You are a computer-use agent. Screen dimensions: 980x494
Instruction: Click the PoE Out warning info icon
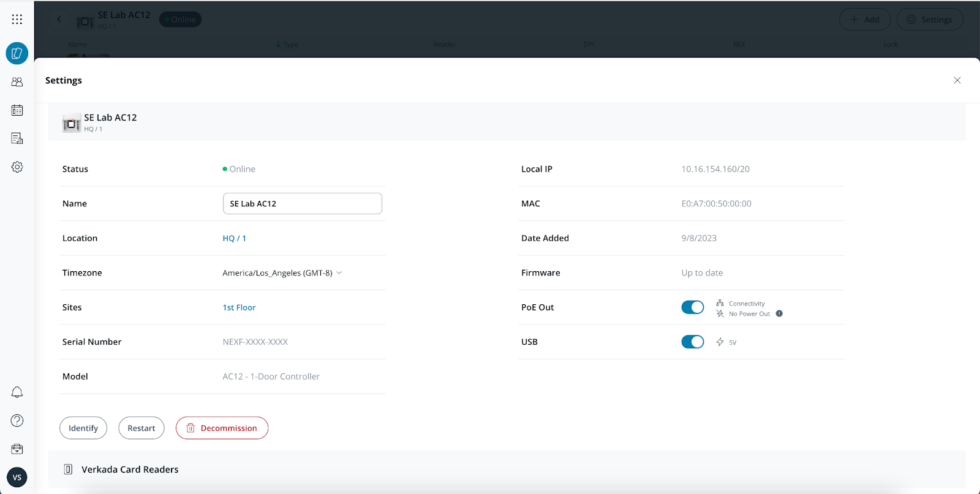(x=779, y=313)
